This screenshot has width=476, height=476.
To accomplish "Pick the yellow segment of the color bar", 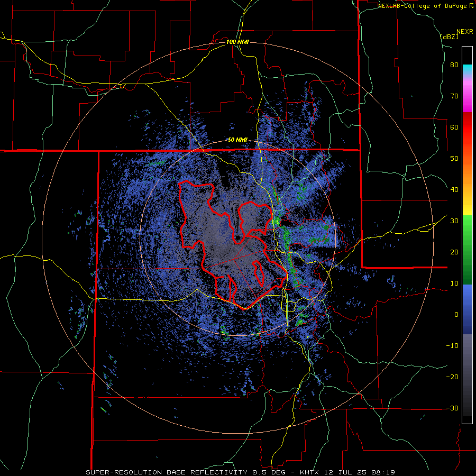I will click(467, 209).
